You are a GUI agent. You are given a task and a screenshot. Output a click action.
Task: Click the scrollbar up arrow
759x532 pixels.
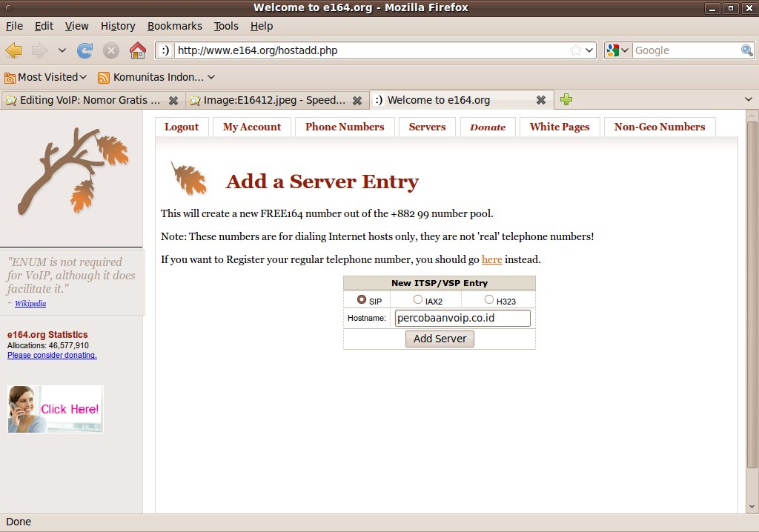click(752, 116)
